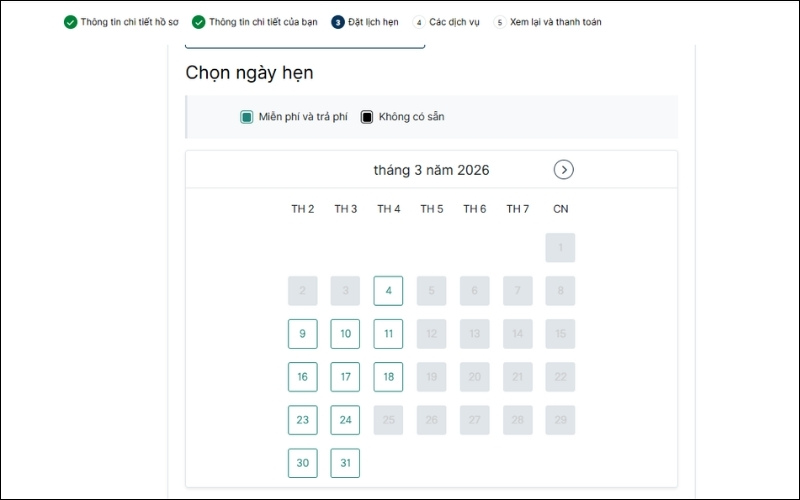Click the green Miễn phí và trả phí legend swatch
The height and width of the screenshot is (500, 800).
coord(247,117)
